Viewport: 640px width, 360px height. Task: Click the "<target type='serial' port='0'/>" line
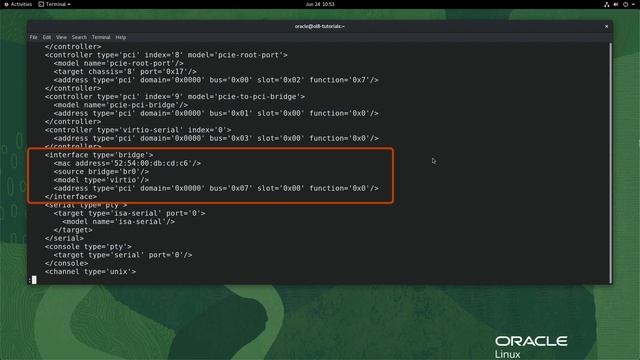(x=123, y=255)
